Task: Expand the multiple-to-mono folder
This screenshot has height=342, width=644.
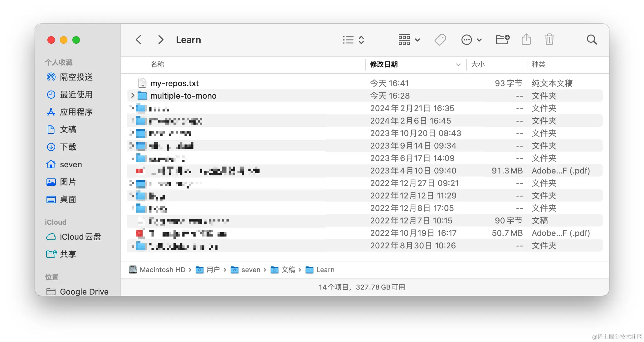Action: pos(133,95)
